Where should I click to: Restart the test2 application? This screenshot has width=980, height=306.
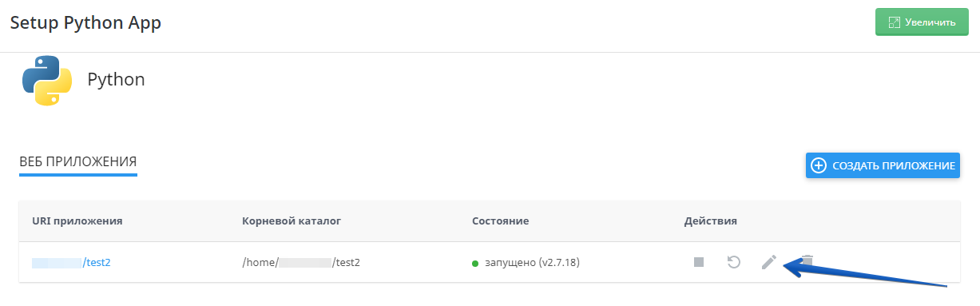734,262
